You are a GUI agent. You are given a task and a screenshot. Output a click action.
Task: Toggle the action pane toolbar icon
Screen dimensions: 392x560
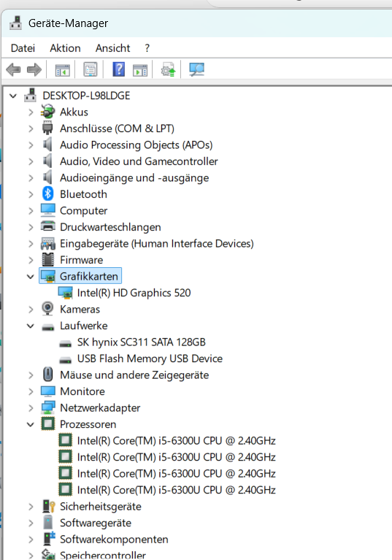pyautogui.click(x=140, y=69)
